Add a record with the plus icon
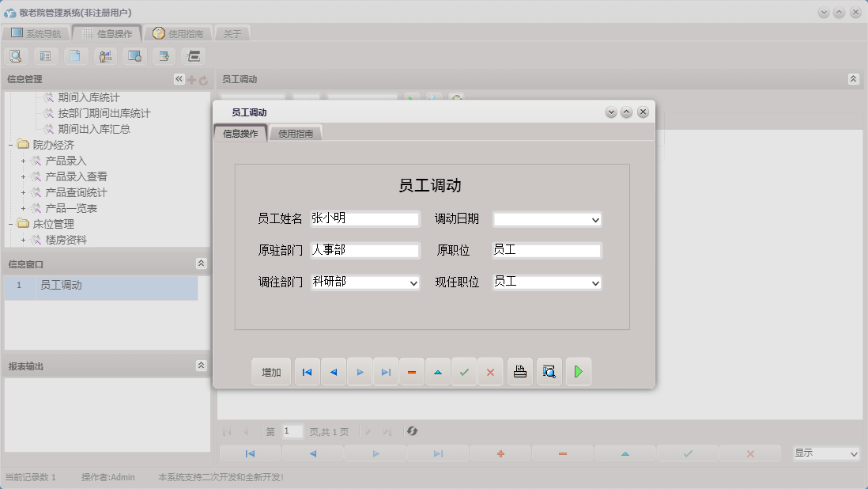This screenshot has height=489, width=868. pos(500,453)
